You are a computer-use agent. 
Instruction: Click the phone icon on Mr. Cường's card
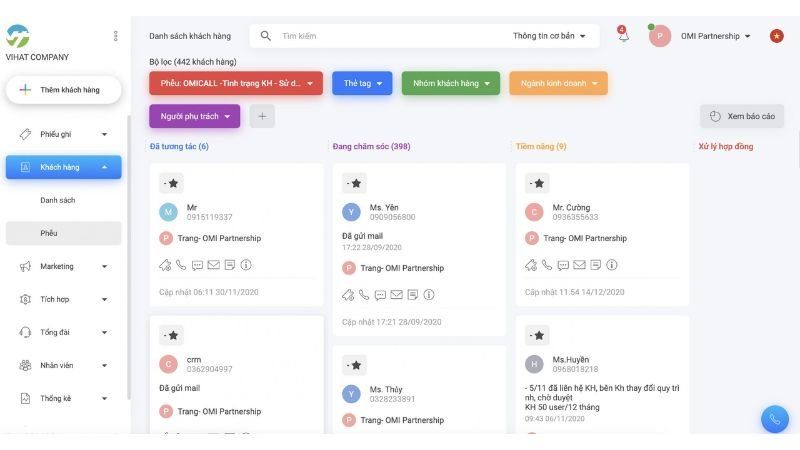pos(549,265)
